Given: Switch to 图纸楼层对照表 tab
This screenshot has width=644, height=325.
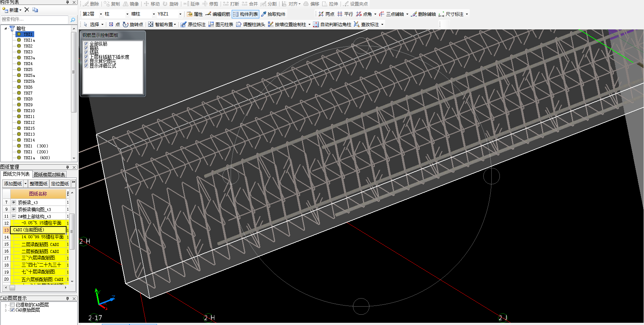Looking at the screenshot, I should click(x=49, y=174).
